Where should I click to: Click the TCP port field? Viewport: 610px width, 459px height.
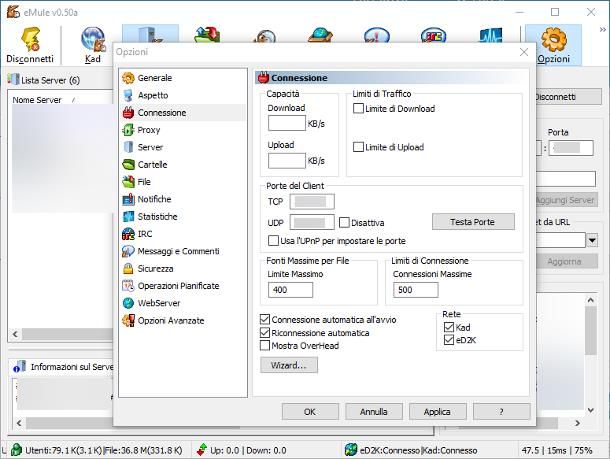pyautogui.click(x=312, y=201)
